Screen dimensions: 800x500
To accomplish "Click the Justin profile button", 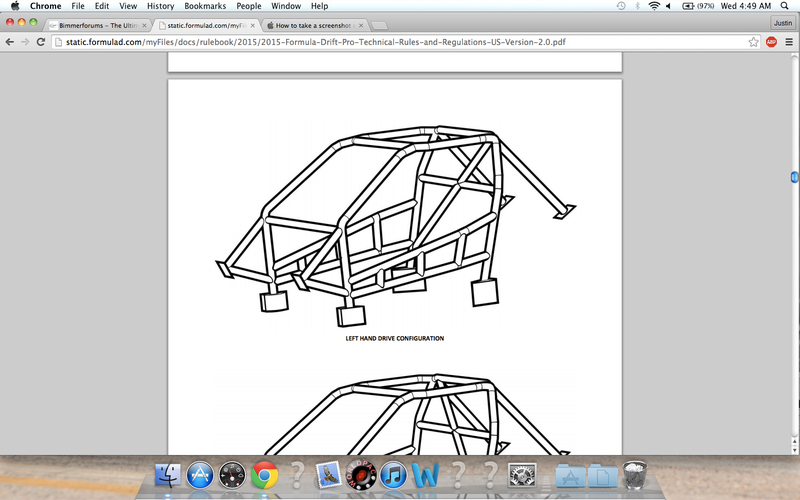I will [783, 23].
